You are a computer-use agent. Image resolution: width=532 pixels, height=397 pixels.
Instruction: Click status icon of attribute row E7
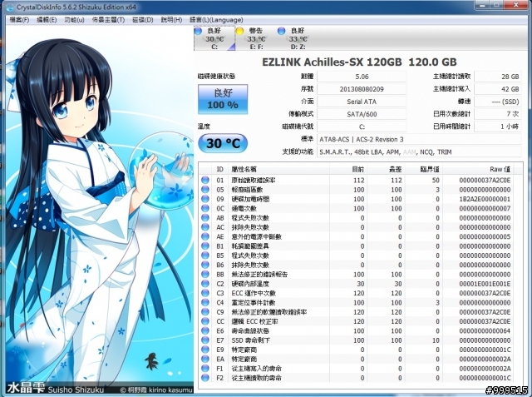(205, 340)
